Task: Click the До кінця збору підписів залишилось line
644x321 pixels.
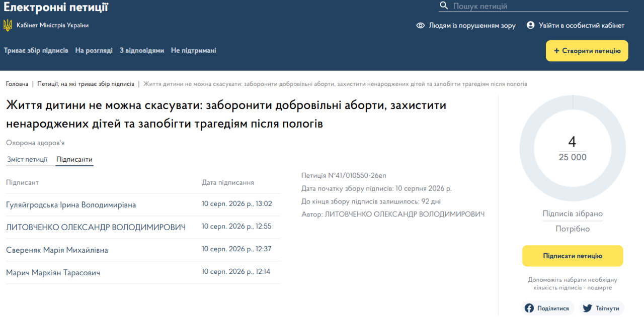Action: click(371, 201)
